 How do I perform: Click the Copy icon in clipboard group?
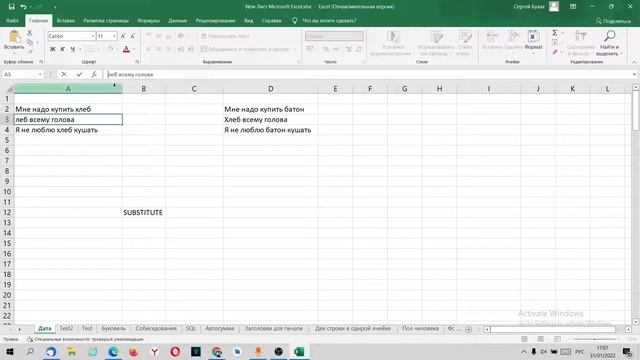point(30,42)
